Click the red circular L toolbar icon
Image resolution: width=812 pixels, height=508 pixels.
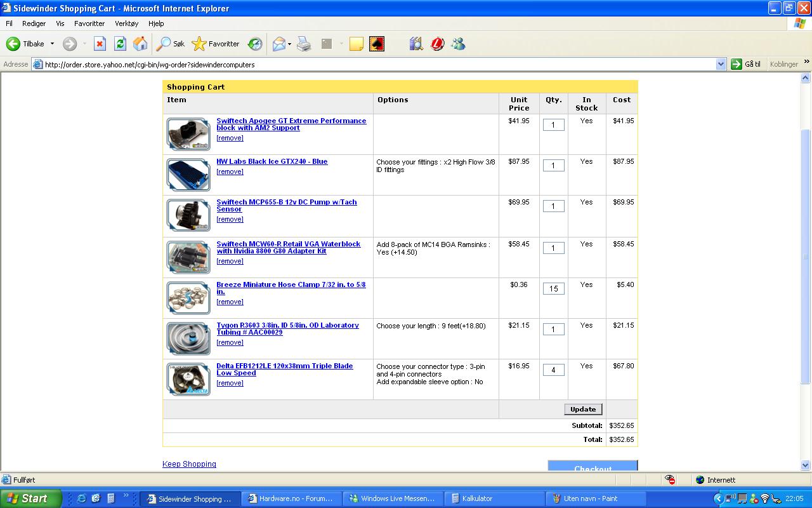tap(438, 44)
